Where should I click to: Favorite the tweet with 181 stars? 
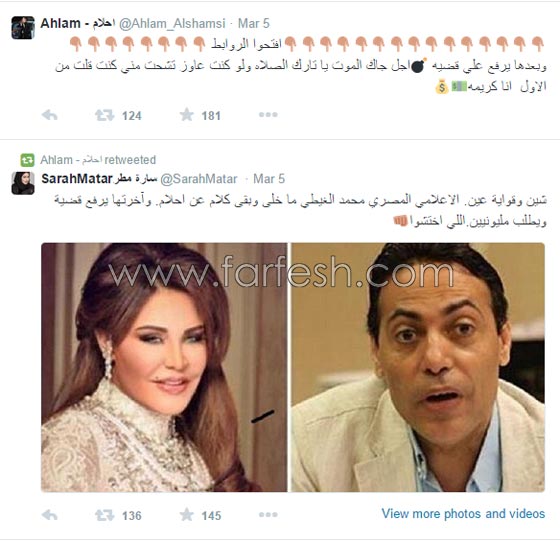pyautogui.click(x=186, y=115)
